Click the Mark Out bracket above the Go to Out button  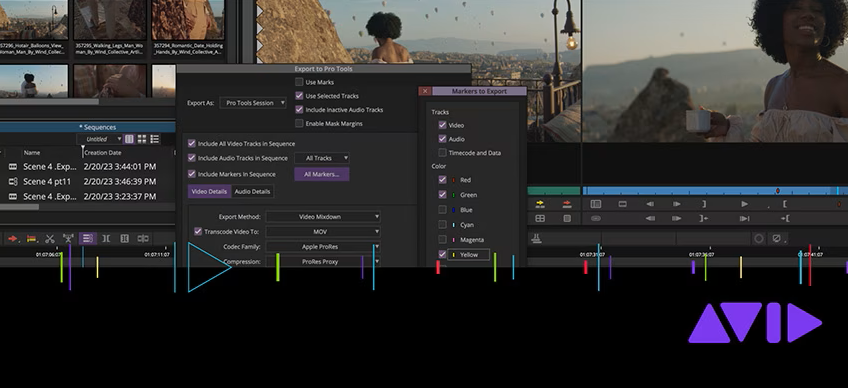coord(704,204)
